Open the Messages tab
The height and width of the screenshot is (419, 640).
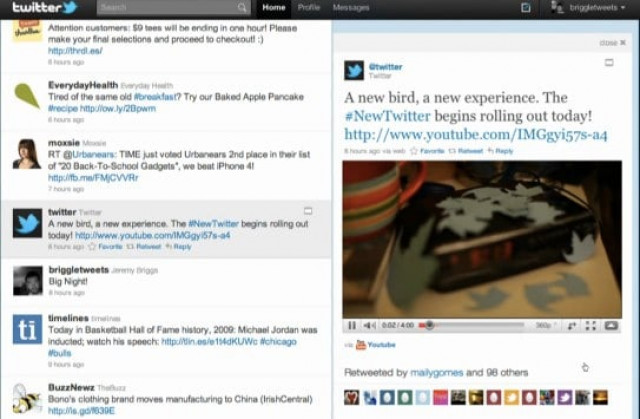(x=351, y=7)
